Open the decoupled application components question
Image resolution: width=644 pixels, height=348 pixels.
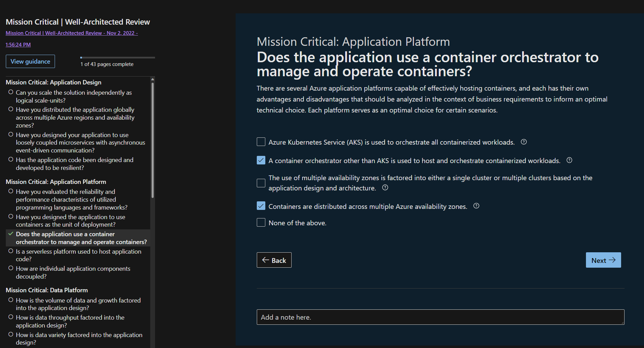[73, 272]
